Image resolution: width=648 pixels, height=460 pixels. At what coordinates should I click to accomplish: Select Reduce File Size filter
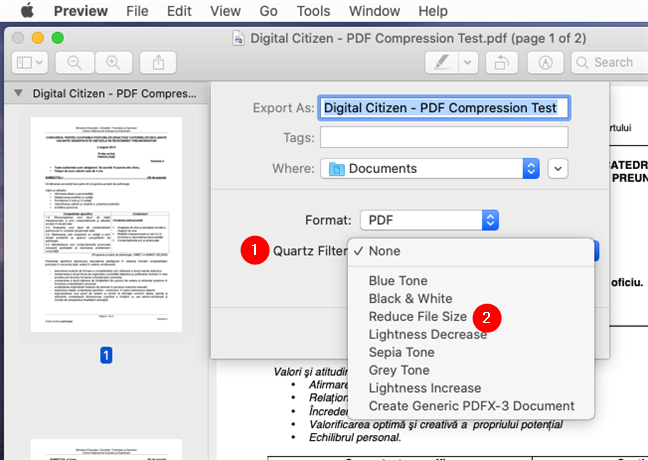[417, 316]
